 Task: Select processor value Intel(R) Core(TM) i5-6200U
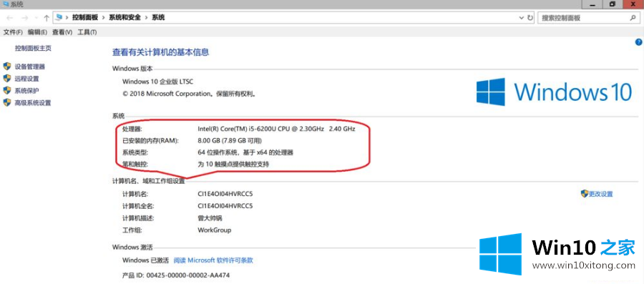276,129
